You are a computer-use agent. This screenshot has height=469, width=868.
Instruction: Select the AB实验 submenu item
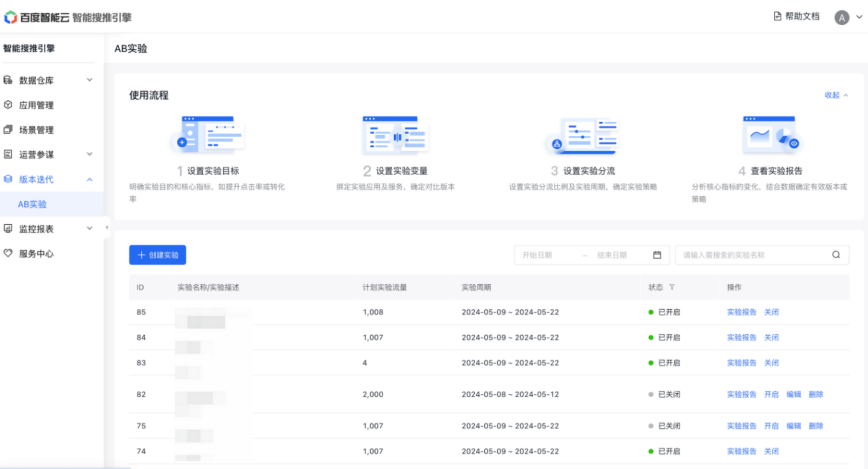click(52, 204)
